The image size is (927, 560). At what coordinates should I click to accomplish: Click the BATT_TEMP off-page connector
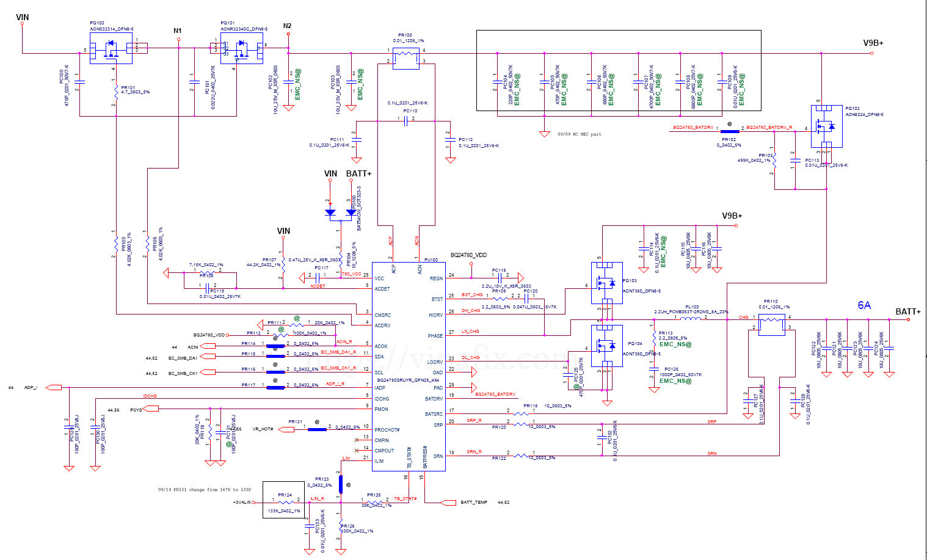click(x=448, y=503)
